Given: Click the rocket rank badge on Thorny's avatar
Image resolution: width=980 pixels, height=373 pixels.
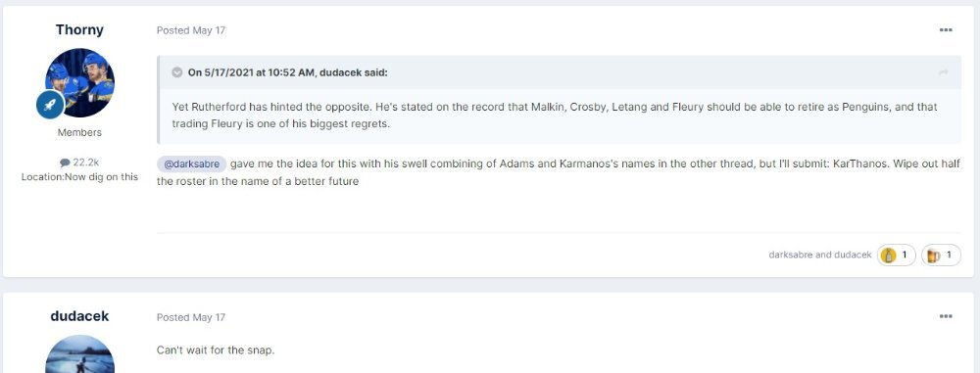Looking at the screenshot, I should tap(51, 104).
